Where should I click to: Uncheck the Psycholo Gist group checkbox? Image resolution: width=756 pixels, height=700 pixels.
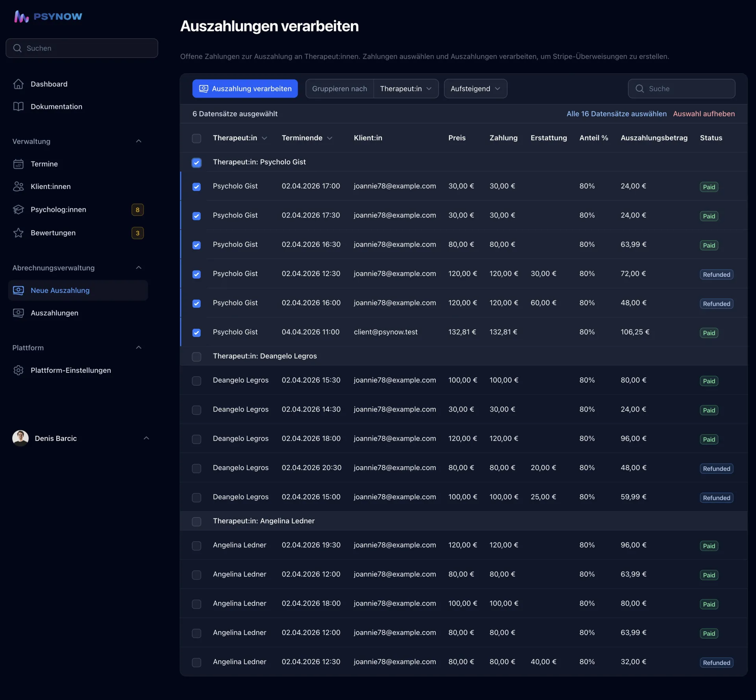(x=196, y=163)
